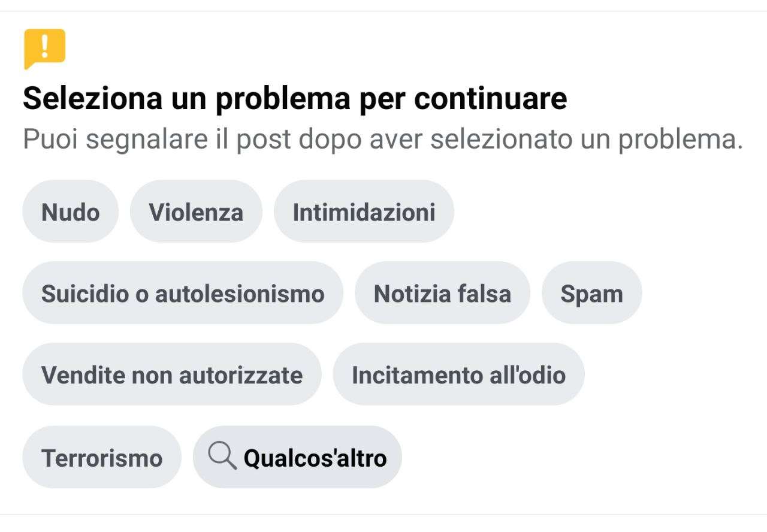
Task: Choose the Terrorismo problem chip
Action: (x=102, y=457)
